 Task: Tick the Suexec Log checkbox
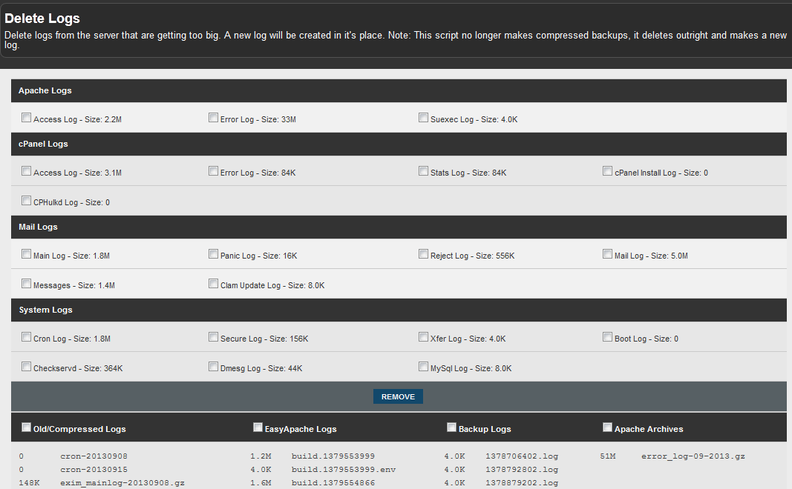[424, 118]
